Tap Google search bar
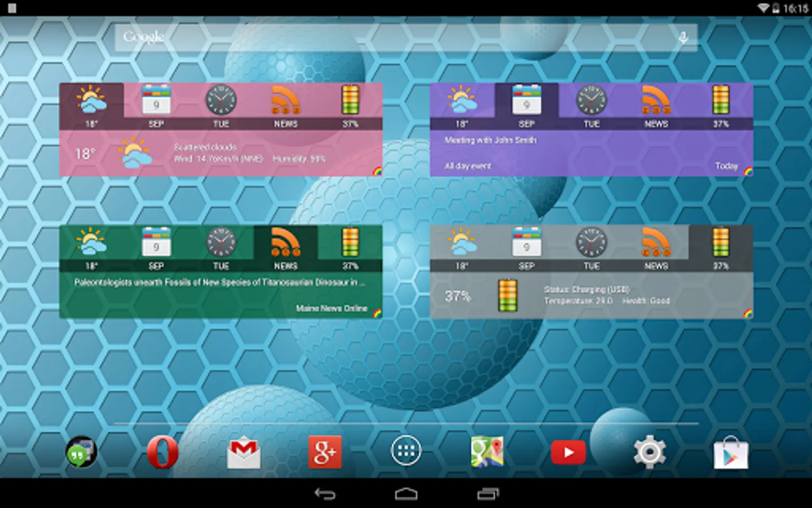The width and height of the screenshot is (812, 508). tap(406, 38)
